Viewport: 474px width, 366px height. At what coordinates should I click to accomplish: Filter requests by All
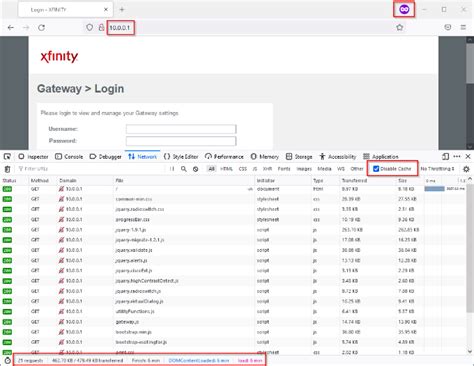(x=212, y=169)
